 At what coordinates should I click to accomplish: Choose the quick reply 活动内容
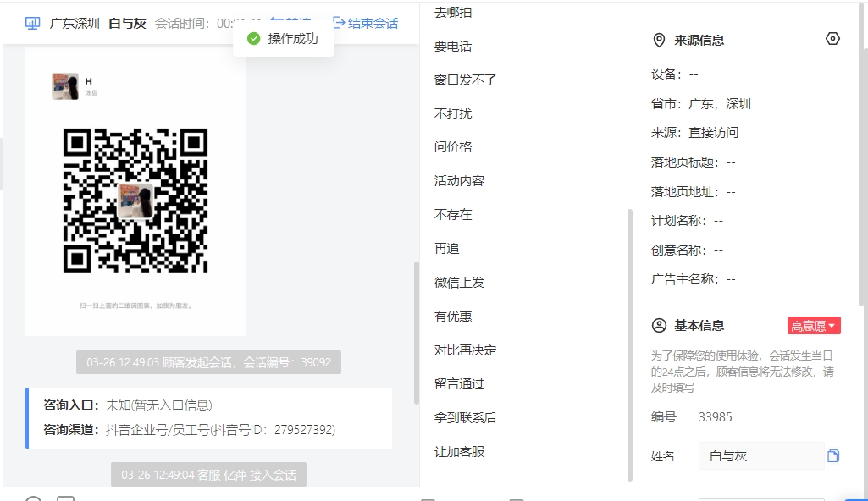459,181
